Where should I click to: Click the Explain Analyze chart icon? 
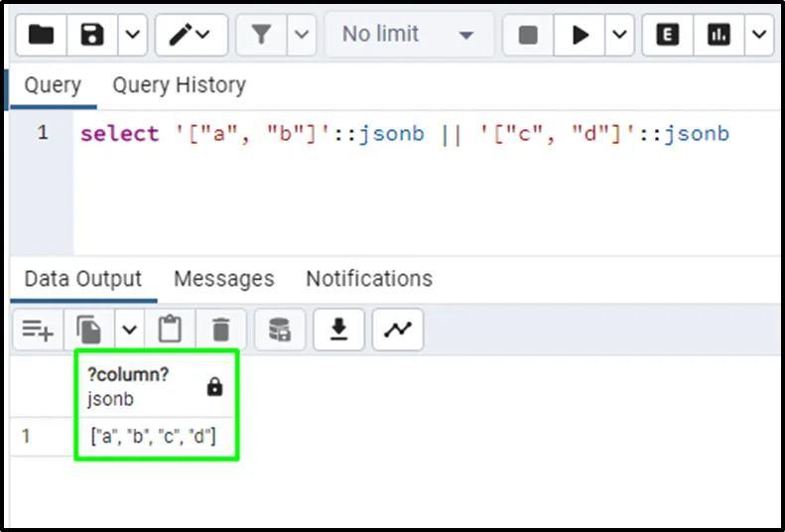[x=719, y=35]
